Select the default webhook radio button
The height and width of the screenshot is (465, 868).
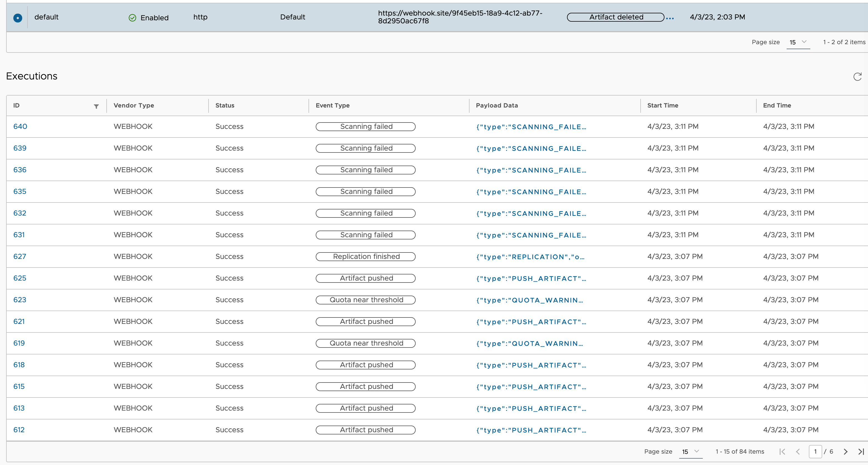tap(17, 18)
